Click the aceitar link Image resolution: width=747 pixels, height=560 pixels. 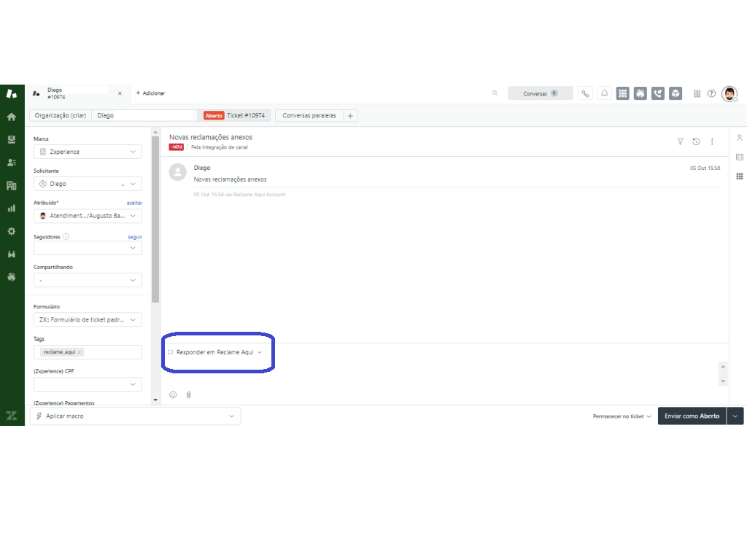(134, 203)
